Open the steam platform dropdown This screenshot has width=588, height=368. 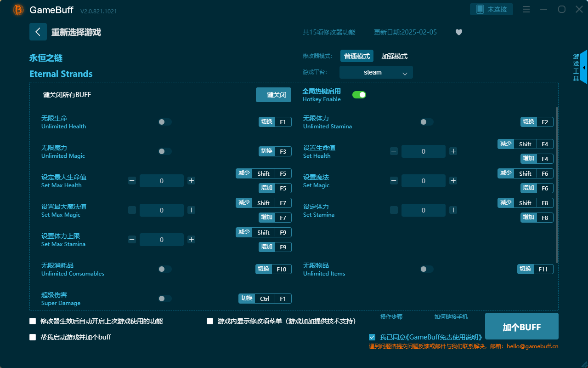(x=376, y=72)
